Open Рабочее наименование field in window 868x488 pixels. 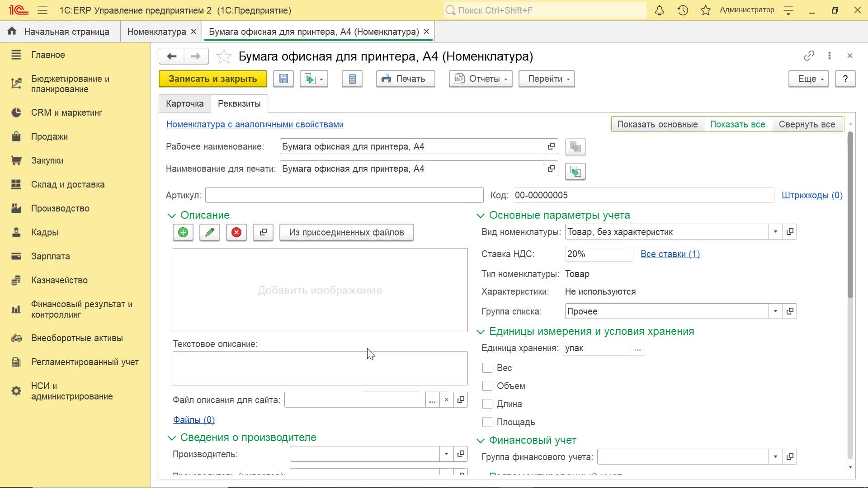pyautogui.click(x=551, y=146)
